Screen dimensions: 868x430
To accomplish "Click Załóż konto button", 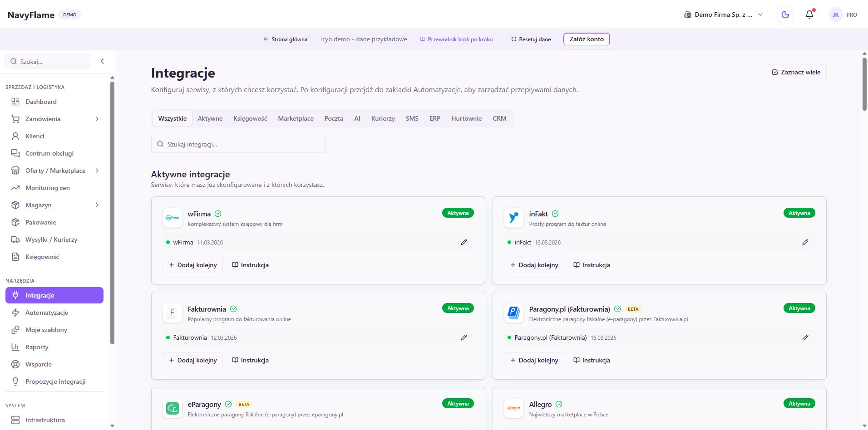I will [587, 39].
